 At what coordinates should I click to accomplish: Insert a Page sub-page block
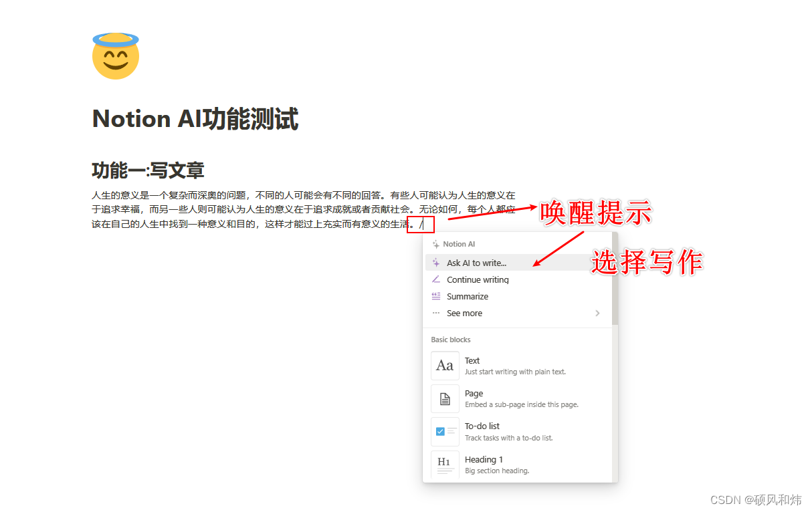pos(518,399)
